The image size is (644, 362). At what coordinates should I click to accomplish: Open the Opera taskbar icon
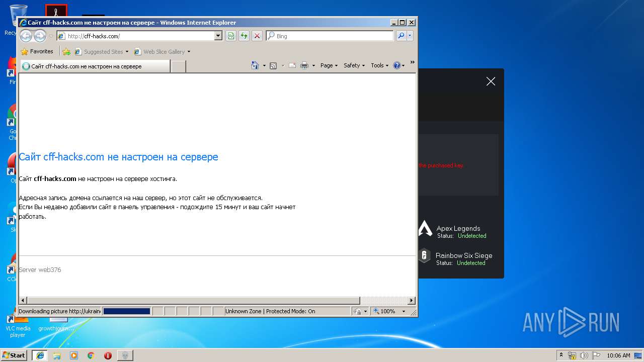coord(108,355)
